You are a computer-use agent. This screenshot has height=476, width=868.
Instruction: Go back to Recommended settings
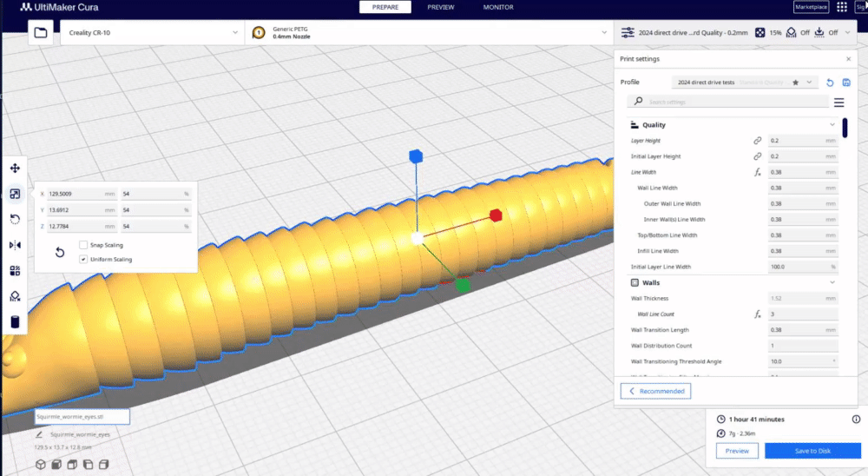[x=656, y=391]
